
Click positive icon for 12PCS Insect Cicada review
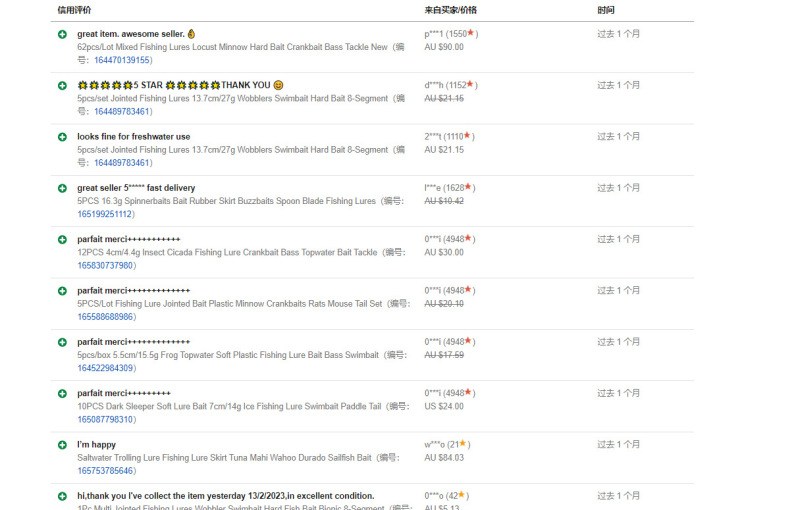coord(62,240)
